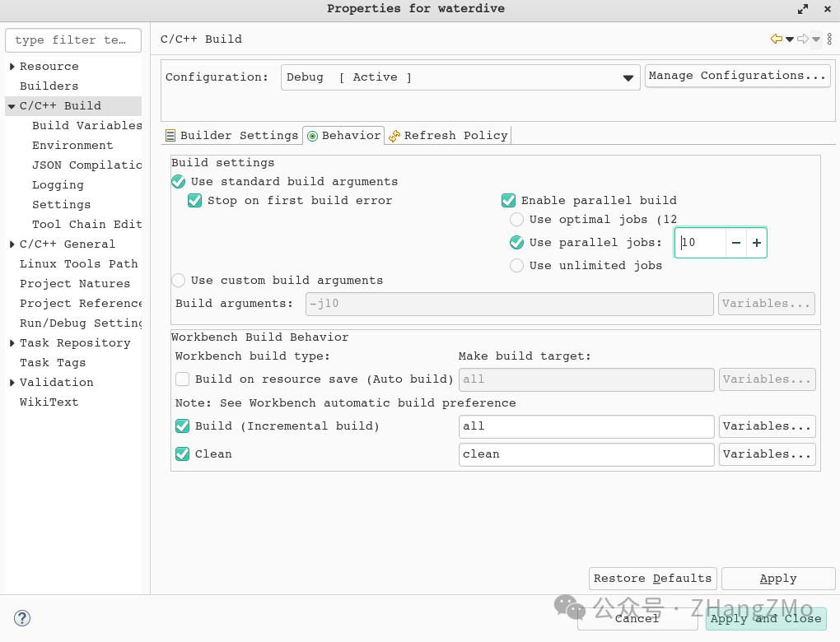Click Restore Defaults button
Viewport: 840px width, 642px height.
[x=652, y=579]
